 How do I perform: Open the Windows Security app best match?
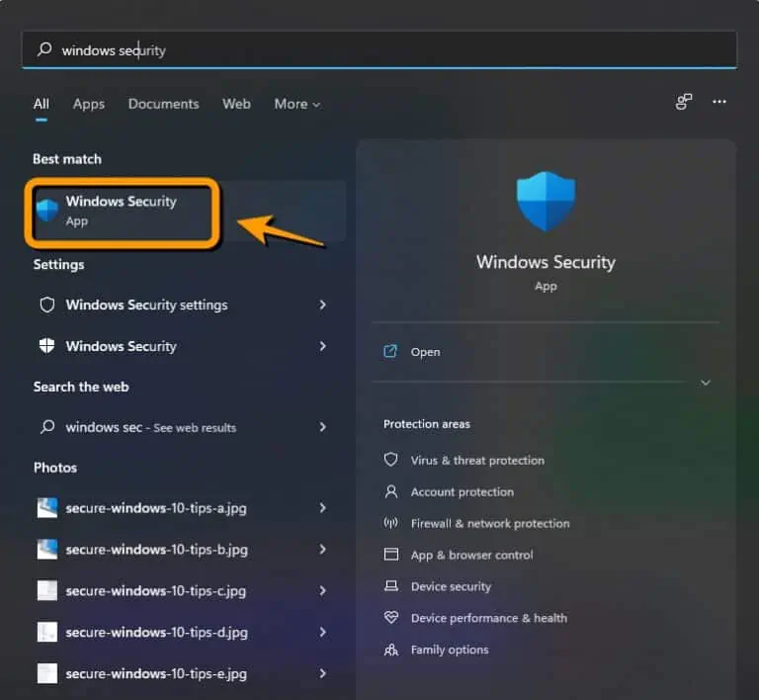(189, 211)
